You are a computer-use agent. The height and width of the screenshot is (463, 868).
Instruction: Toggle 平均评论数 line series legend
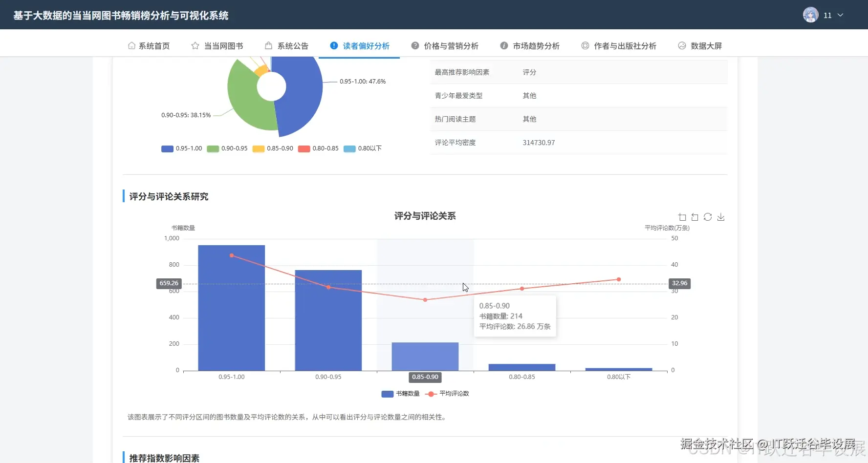[447, 394]
